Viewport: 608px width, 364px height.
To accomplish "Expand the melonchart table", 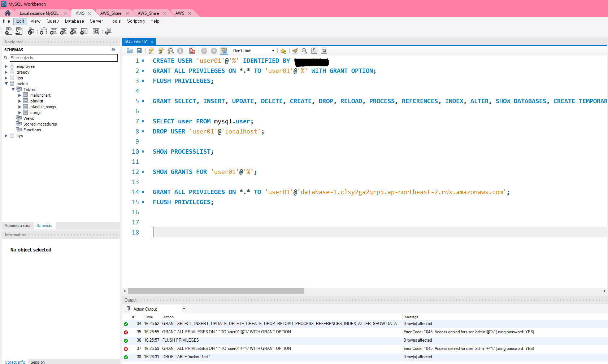I will pyautogui.click(x=20, y=95).
